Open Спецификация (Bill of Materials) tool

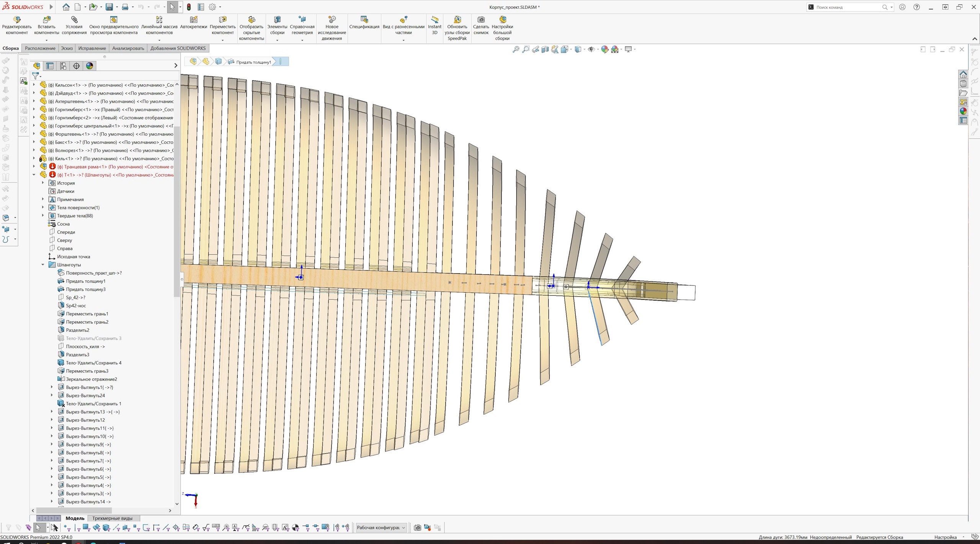point(364,20)
